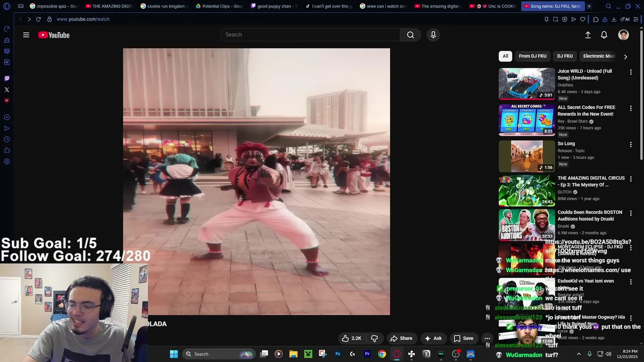The image size is (644, 362).
Task: Switch to the Unc is COOKED tab
Action: [493, 6]
